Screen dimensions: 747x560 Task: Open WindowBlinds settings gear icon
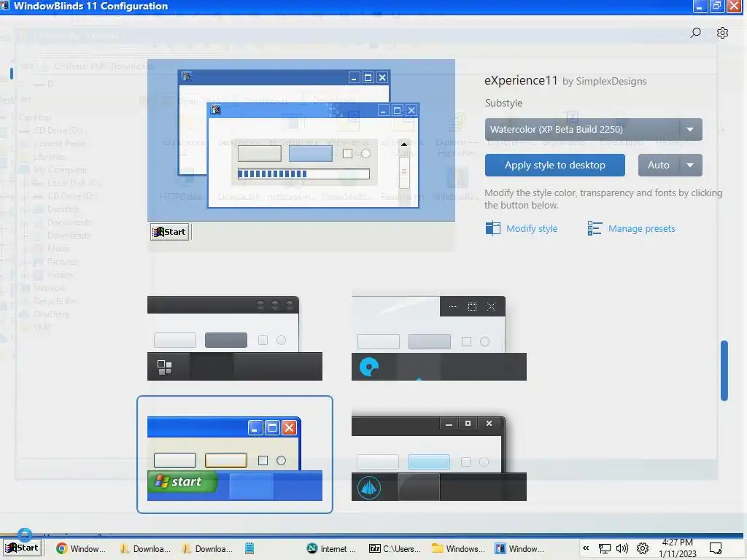(722, 33)
